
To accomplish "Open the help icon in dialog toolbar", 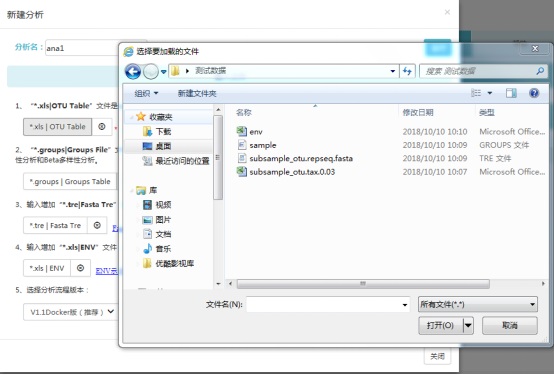I will tap(534, 93).
